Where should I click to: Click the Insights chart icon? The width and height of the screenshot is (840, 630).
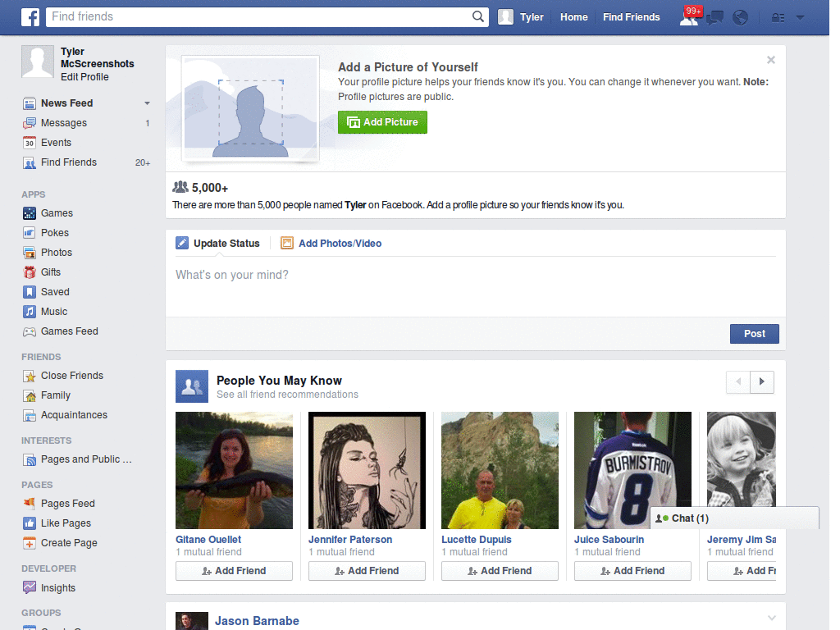pos(30,587)
